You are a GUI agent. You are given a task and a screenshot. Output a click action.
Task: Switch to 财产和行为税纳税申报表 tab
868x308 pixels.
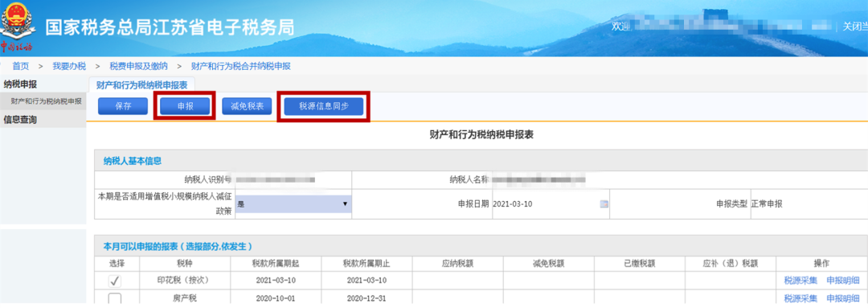(141, 84)
